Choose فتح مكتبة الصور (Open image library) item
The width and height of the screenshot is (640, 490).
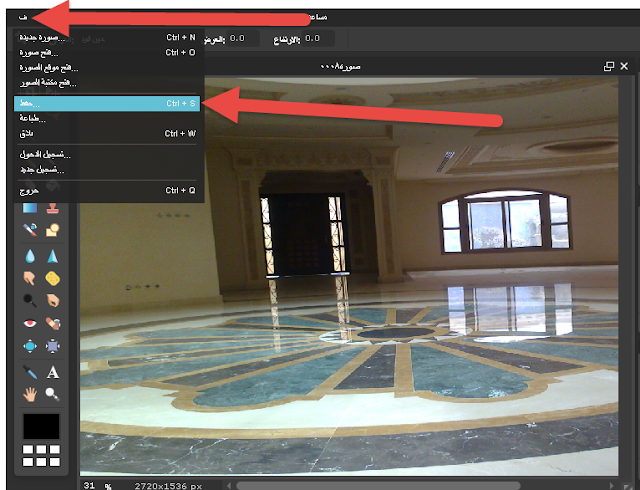[x=107, y=83]
